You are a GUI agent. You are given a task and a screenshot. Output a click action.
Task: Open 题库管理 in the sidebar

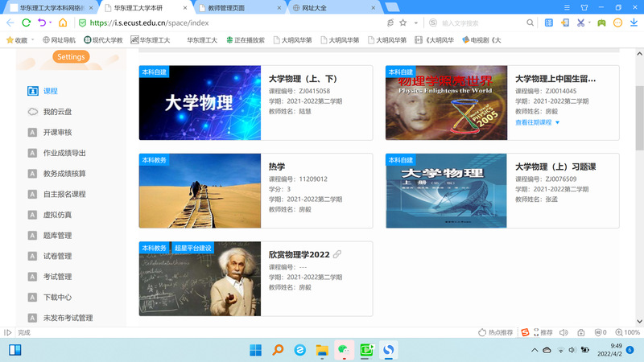57,236
